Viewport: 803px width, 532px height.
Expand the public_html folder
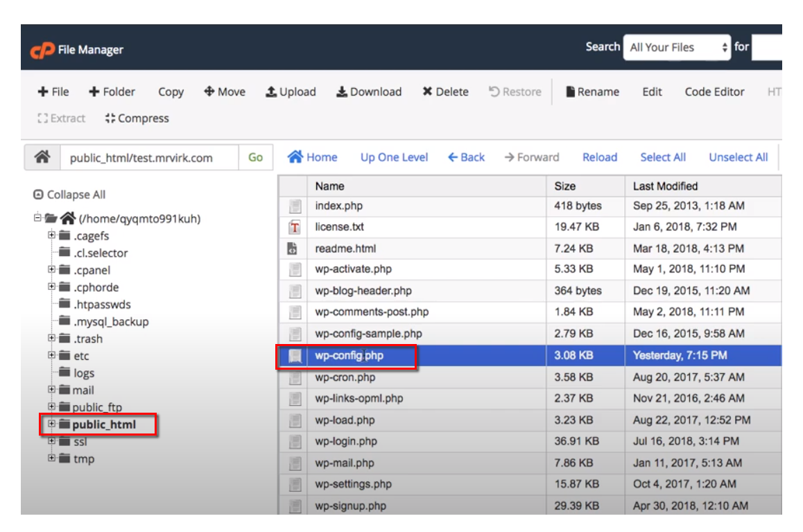(x=52, y=423)
